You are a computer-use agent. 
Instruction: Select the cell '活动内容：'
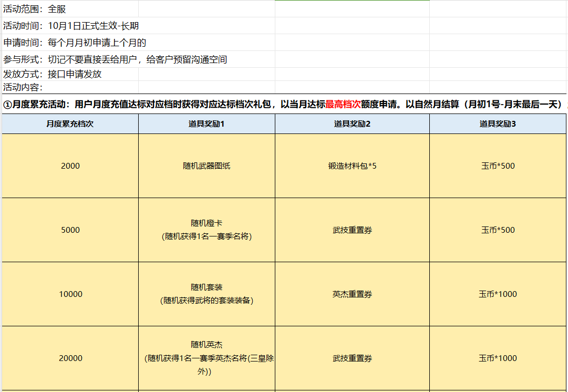70,87
